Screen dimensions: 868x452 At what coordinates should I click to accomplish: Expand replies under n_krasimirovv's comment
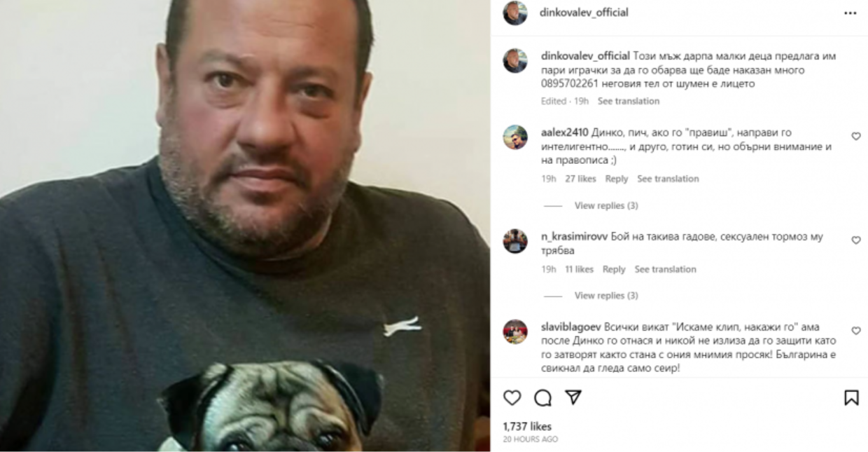pyautogui.click(x=606, y=296)
